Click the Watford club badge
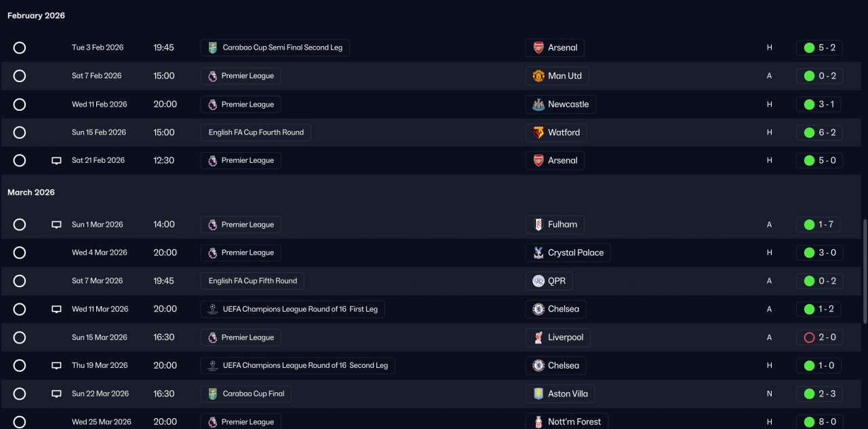The image size is (868, 429). coord(538,132)
